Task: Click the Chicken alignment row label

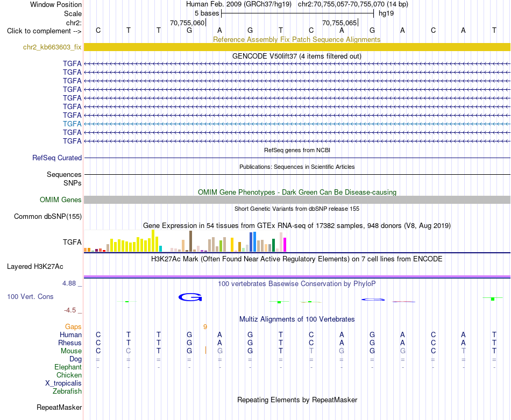Action: [69, 375]
